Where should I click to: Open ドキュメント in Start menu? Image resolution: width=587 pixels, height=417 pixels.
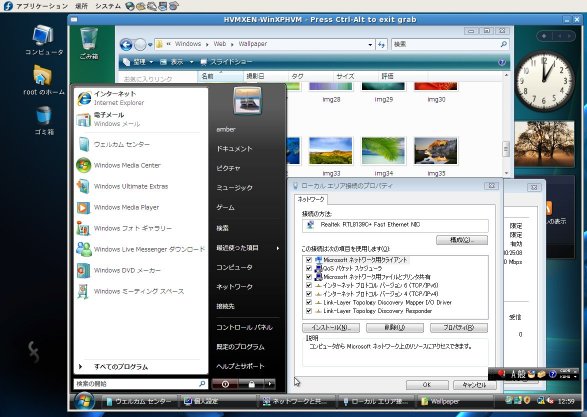[235, 149]
